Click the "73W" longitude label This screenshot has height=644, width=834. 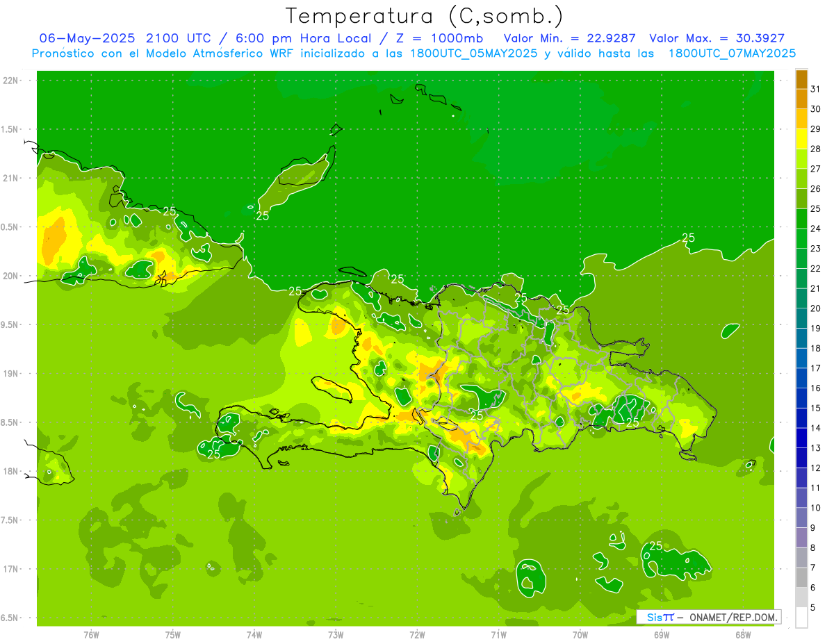336,634
